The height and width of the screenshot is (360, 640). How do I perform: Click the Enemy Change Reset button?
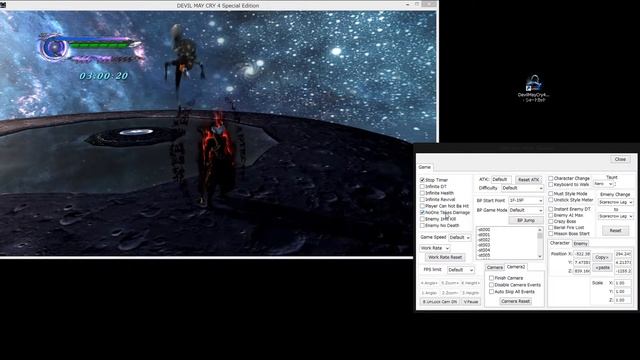[615, 231]
